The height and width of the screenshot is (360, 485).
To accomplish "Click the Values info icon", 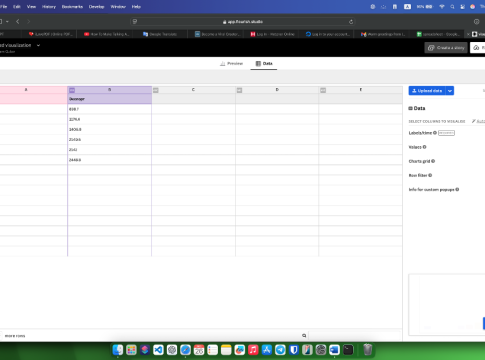I will coord(424,147).
